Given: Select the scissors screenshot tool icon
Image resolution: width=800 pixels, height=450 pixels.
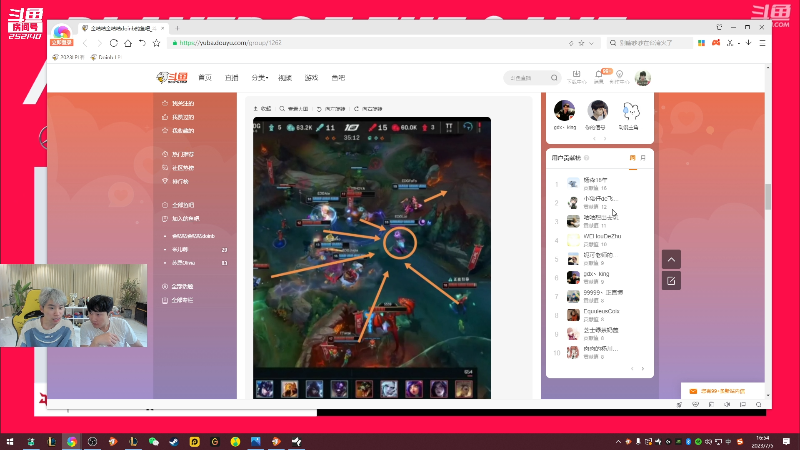Looking at the screenshot, I should 730,43.
